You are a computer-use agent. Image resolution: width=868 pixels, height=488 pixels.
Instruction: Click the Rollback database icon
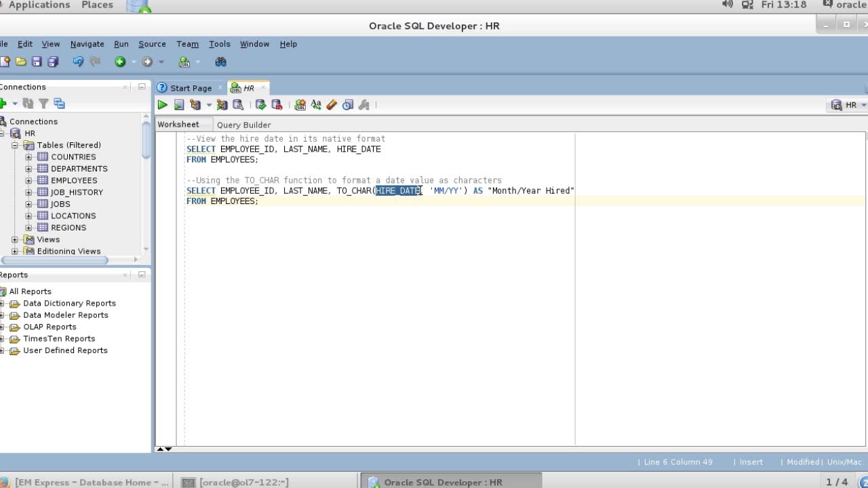point(277,105)
